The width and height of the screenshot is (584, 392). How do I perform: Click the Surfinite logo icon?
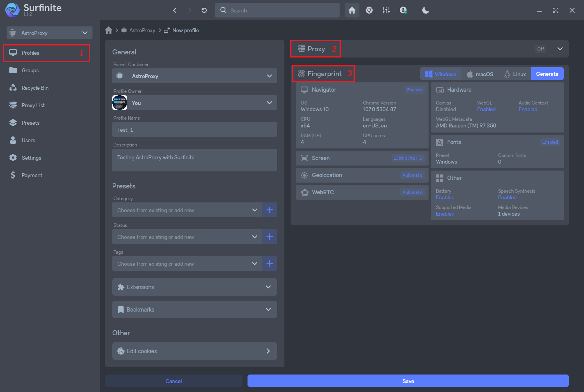click(12, 10)
